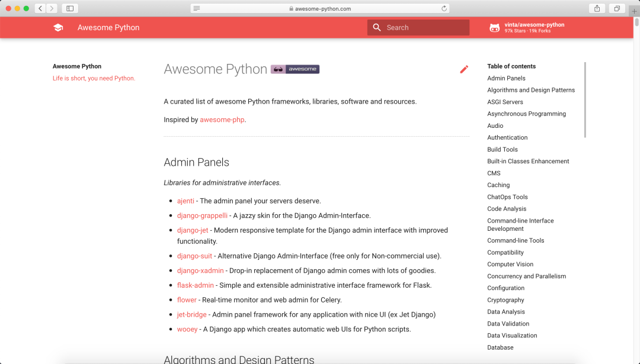Viewport: 640px width, 364px height.
Task: Jump to Algorithms and Design Patterns in contents
Action: (x=531, y=90)
